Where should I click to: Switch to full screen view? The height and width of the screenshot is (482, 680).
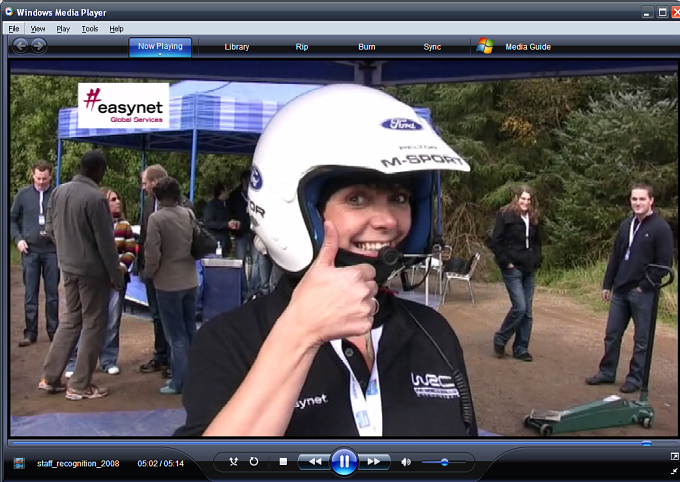click(674, 456)
